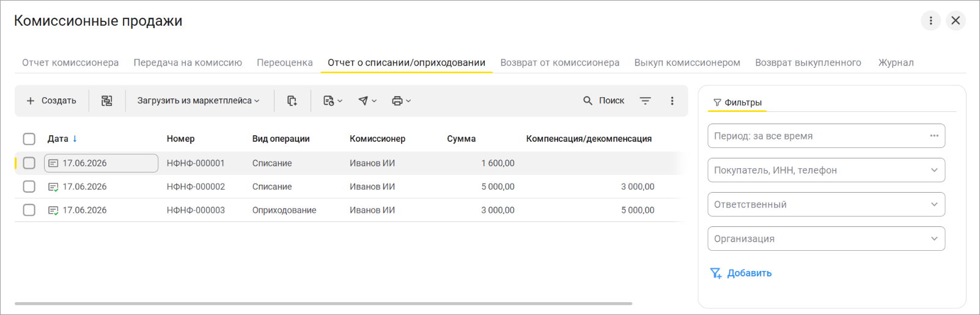Open the Фильтры tab in the side panel
This screenshot has height=315, width=980.
pyautogui.click(x=737, y=102)
